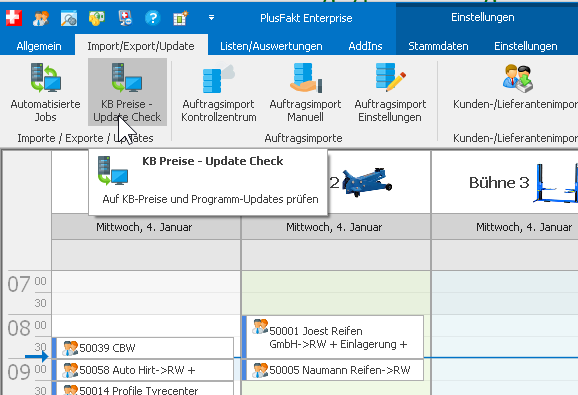Click the 08:00 time ruler label
Viewport: 578px width, 395px height.
click(x=27, y=328)
